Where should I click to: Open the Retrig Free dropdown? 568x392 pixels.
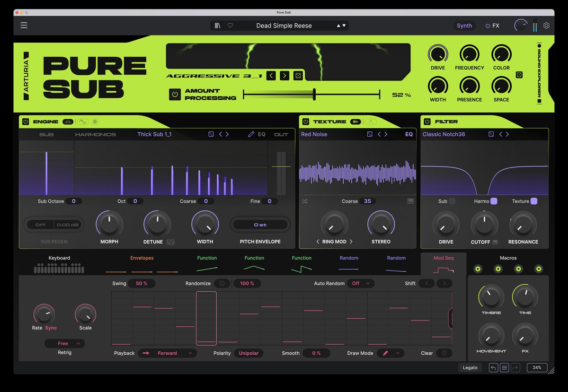[x=65, y=343]
